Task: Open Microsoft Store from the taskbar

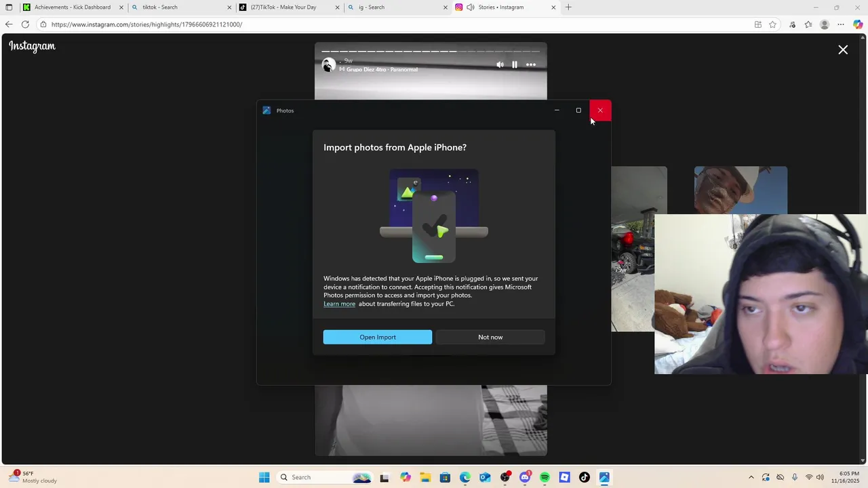Action: pyautogui.click(x=445, y=477)
